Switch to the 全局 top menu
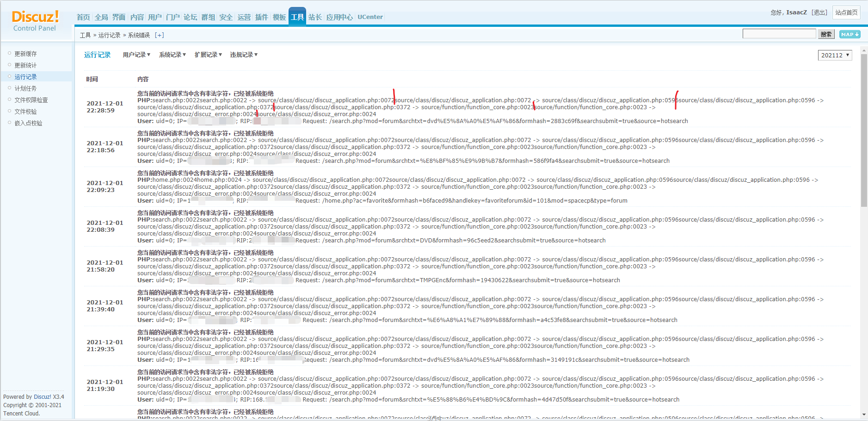Image resolution: width=868 pixels, height=421 pixels. [101, 17]
